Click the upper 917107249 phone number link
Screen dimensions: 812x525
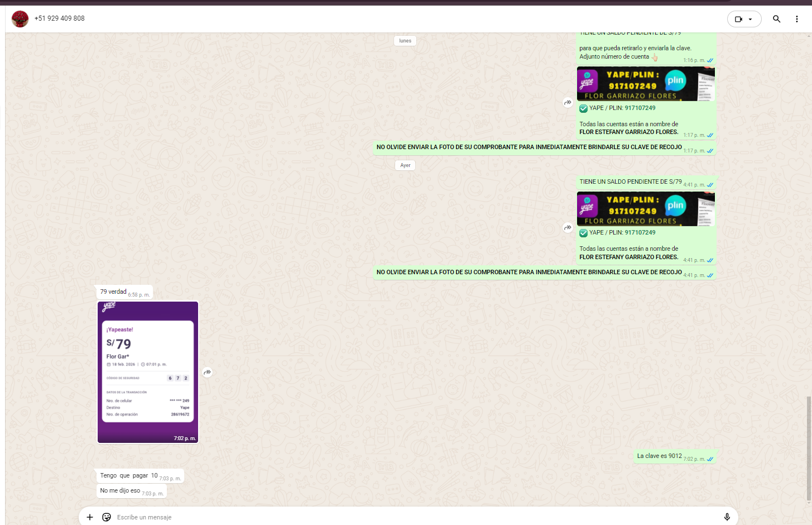click(640, 108)
